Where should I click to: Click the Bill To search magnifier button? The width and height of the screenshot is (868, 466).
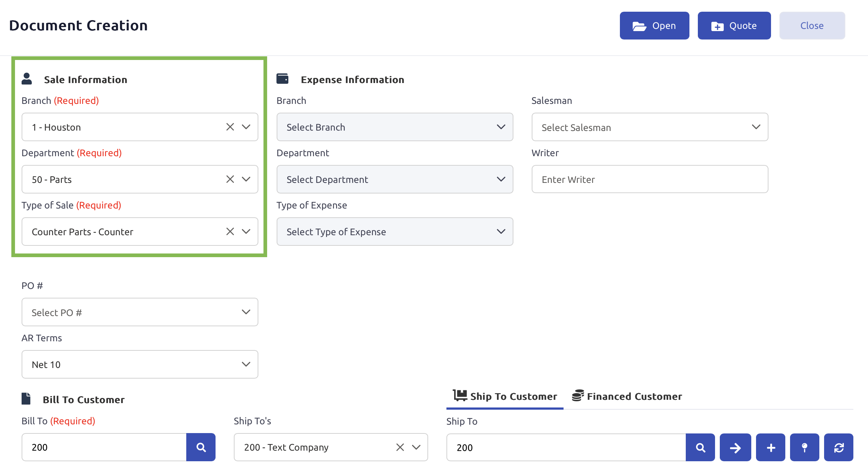click(x=201, y=447)
